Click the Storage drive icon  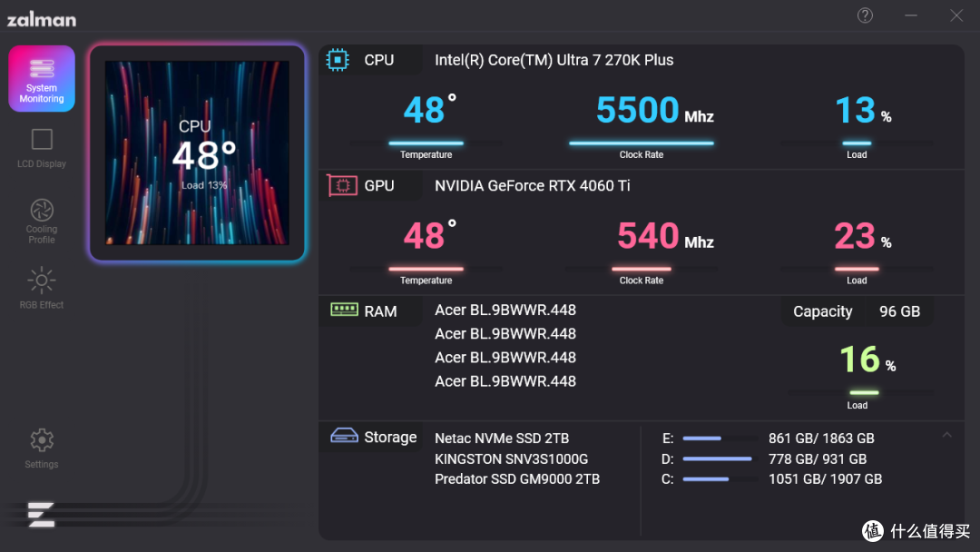tap(344, 435)
